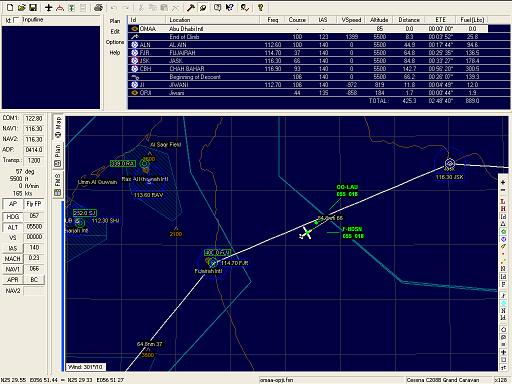Image resolution: width=512 pixels, height=384 pixels.
Task: Click the Fly FP button
Action: point(34,204)
